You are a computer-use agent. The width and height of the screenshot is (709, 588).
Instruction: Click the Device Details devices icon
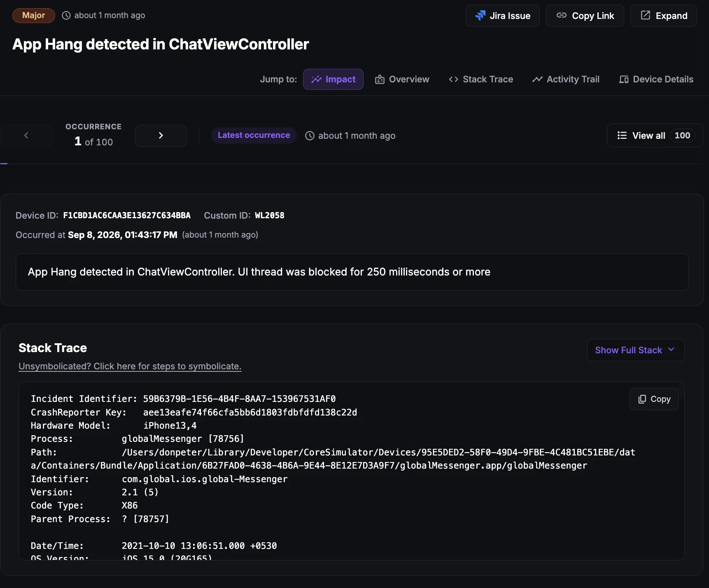click(624, 79)
